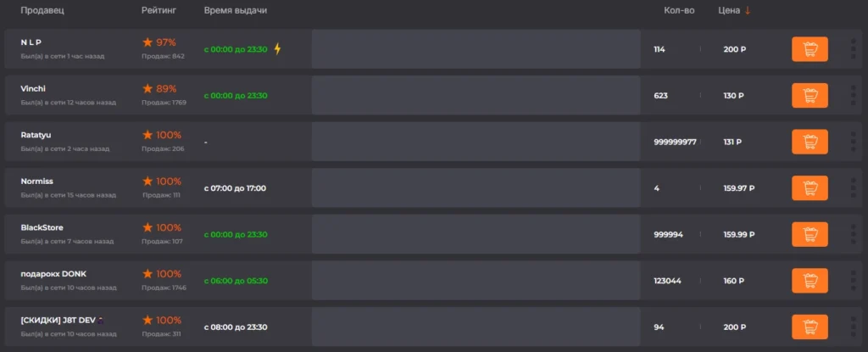The width and height of the screenshot is (868, 352).
Task: Click lightning icon next to N L P delivery time
Action: (277, 49)
